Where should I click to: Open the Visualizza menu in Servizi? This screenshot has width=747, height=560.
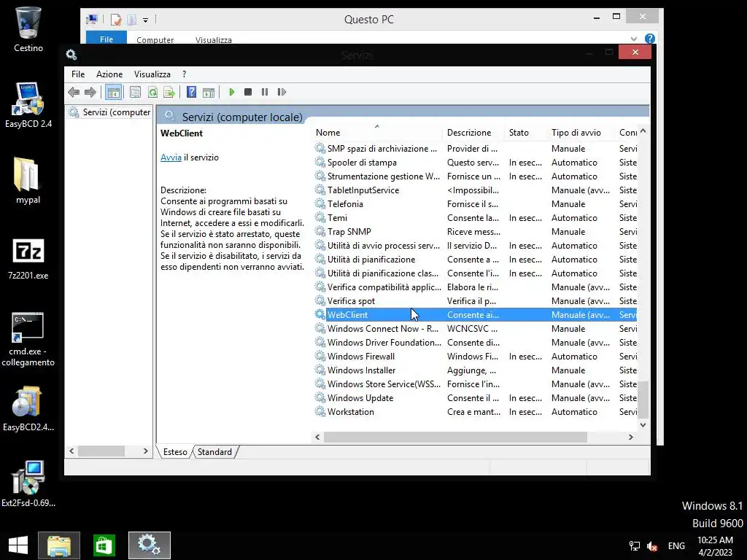[152, 74]
